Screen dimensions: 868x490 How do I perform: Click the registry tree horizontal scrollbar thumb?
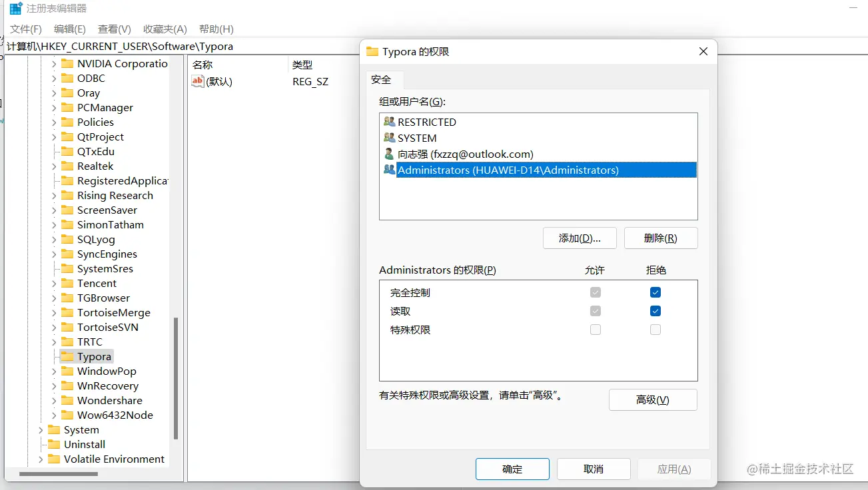point(59,474)
